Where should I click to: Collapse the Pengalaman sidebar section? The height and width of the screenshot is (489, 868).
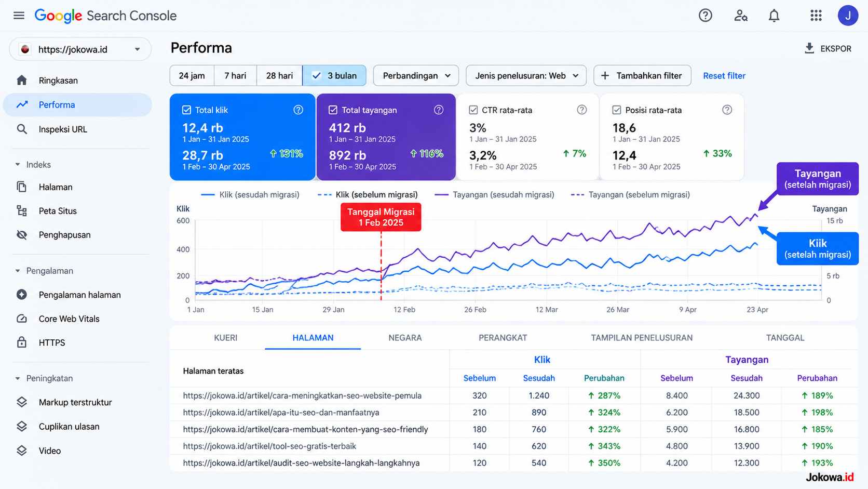[18, 271]
